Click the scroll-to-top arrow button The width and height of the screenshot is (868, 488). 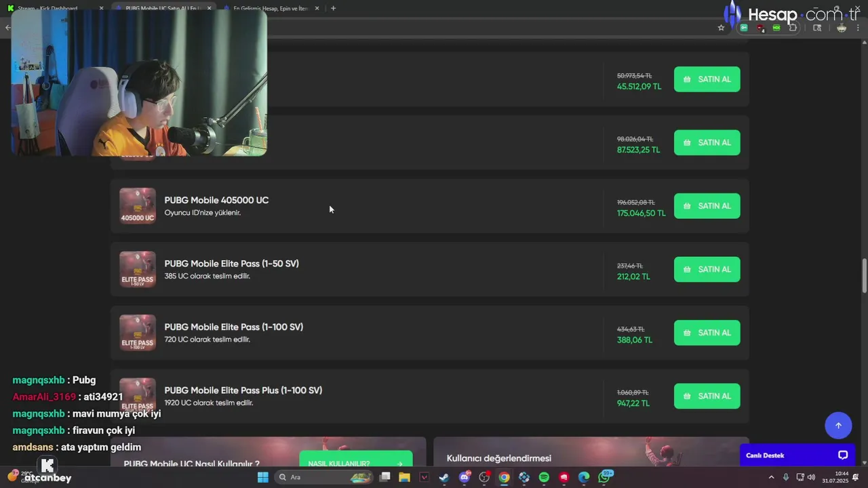pos(838,426)
